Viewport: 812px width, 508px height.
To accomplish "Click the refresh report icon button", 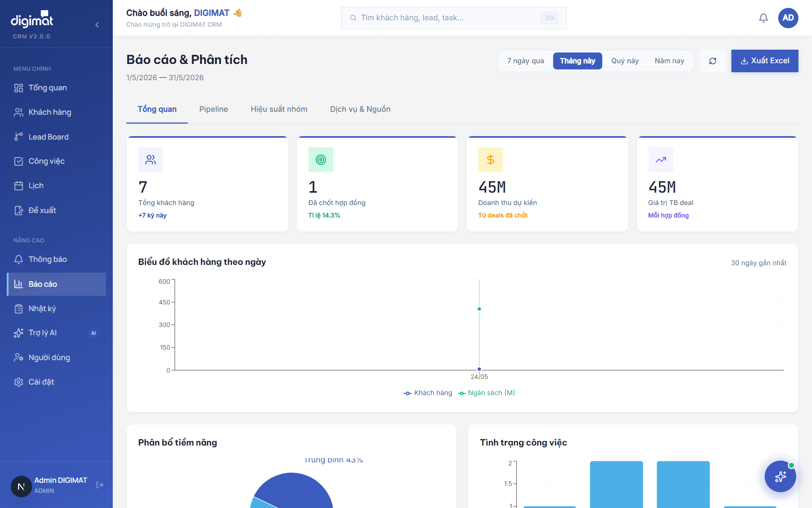I will point(713,61).
